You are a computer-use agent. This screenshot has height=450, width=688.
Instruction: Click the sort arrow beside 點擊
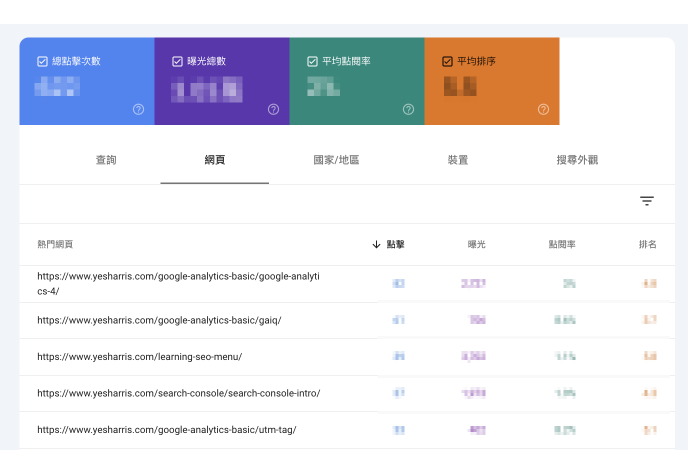(x=376, y=244)
